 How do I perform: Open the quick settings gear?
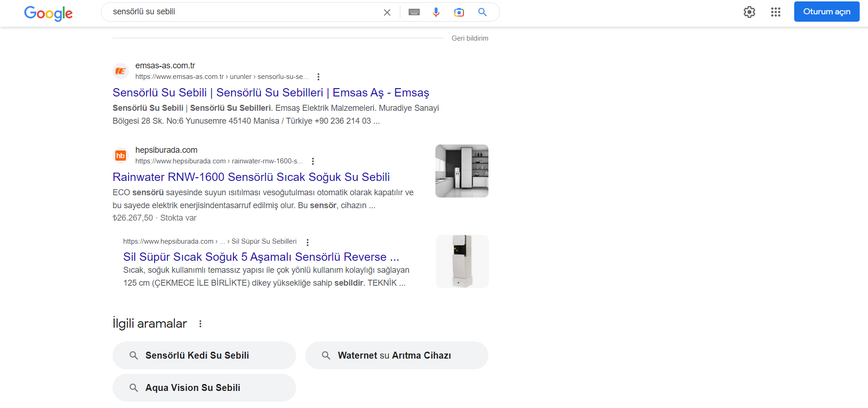(x=749, y=12)
